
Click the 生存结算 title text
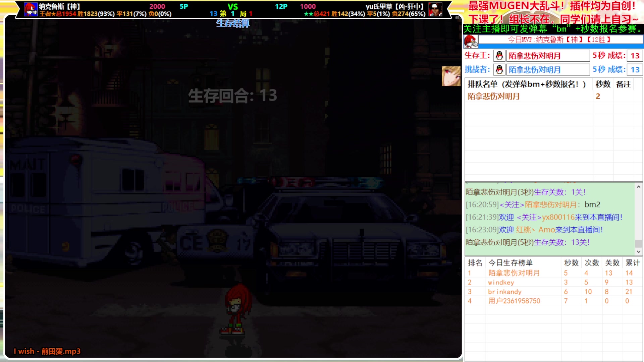(x=233, y=23)
